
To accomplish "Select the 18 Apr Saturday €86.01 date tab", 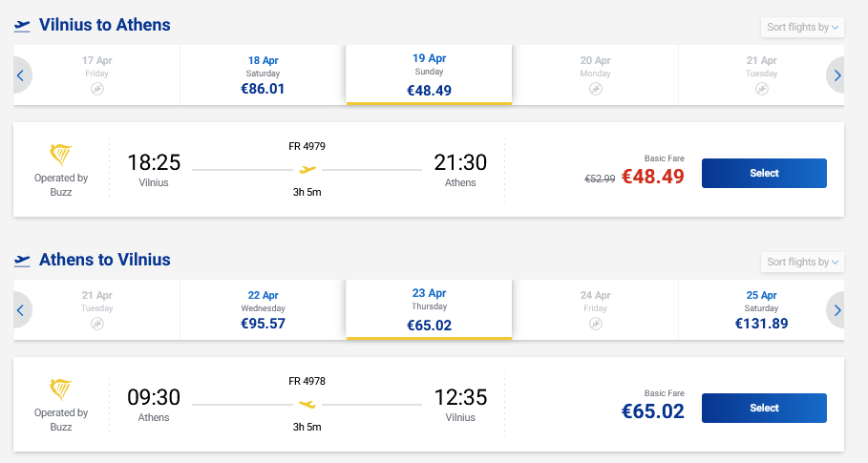I will [263, 74].
